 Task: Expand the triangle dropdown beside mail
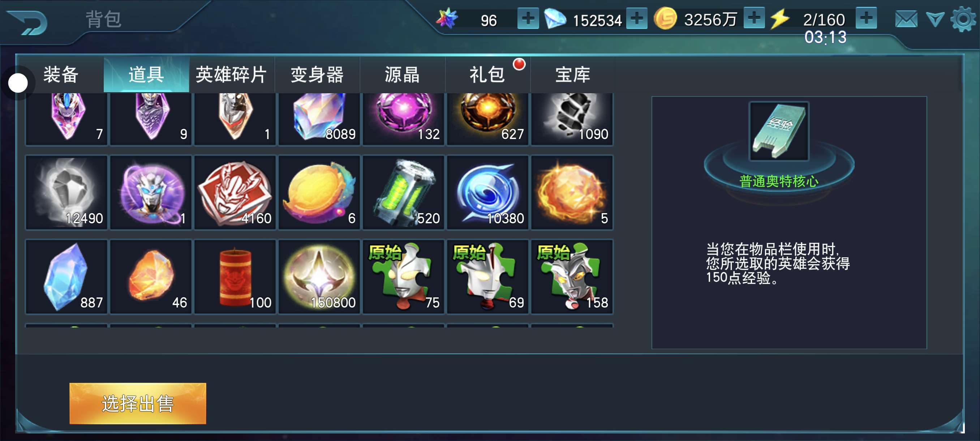(x=935, y=19)
